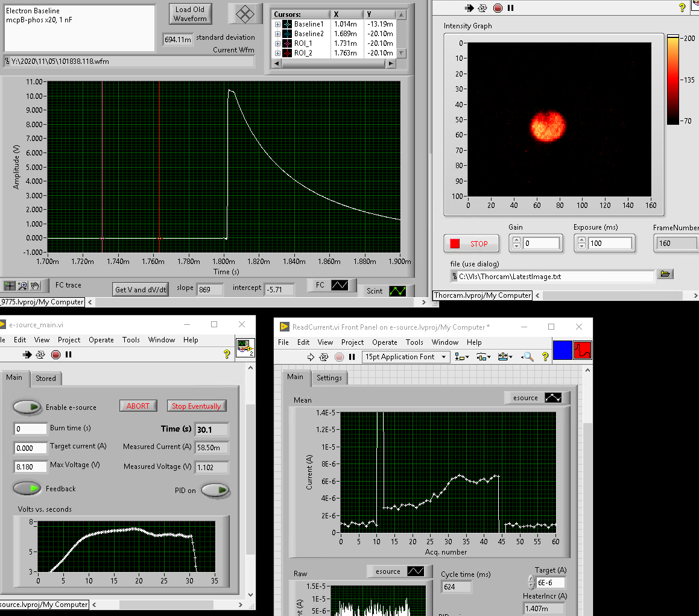This screenshot has height=616, width=699.
Task: Open the search magnifier in ReadCurrent toolbar
Action: click(x=528, y=357)
